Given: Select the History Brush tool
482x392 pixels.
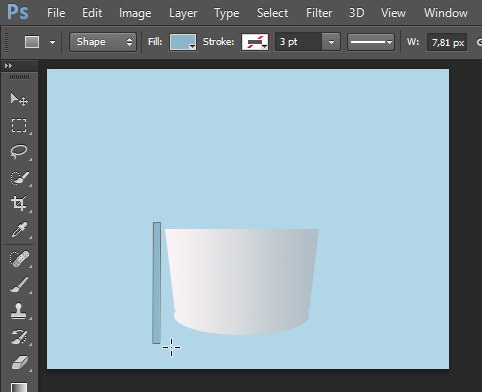Looking at the screenshot, I should coord(19,337).
